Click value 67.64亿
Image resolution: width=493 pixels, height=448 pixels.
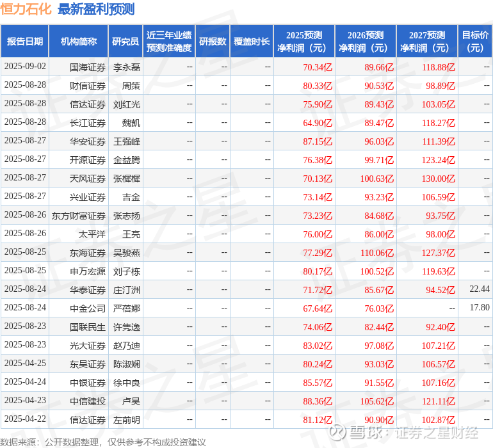pos(318,308)
